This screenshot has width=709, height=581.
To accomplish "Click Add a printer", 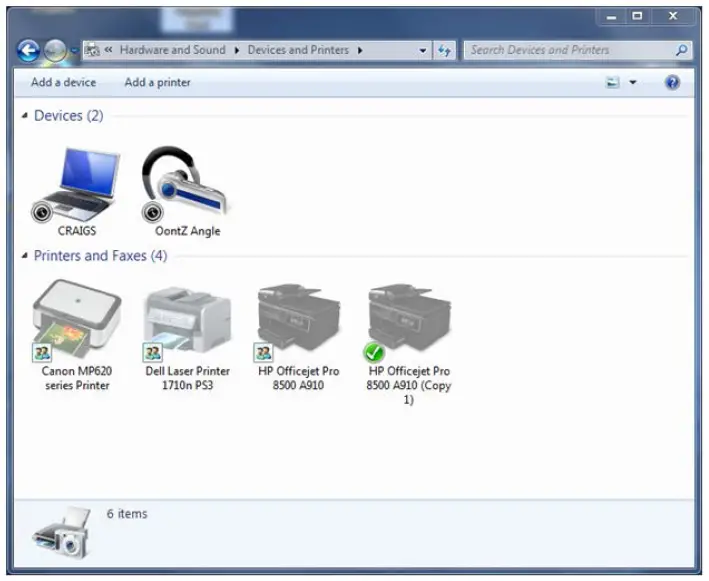I will click(157, 82).
